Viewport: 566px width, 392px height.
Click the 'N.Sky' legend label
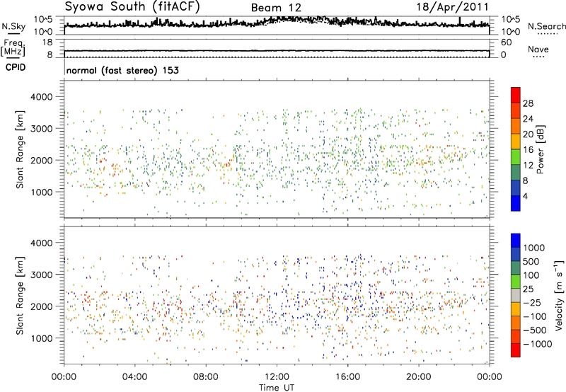pyautogui.click(x=13, y=26)
